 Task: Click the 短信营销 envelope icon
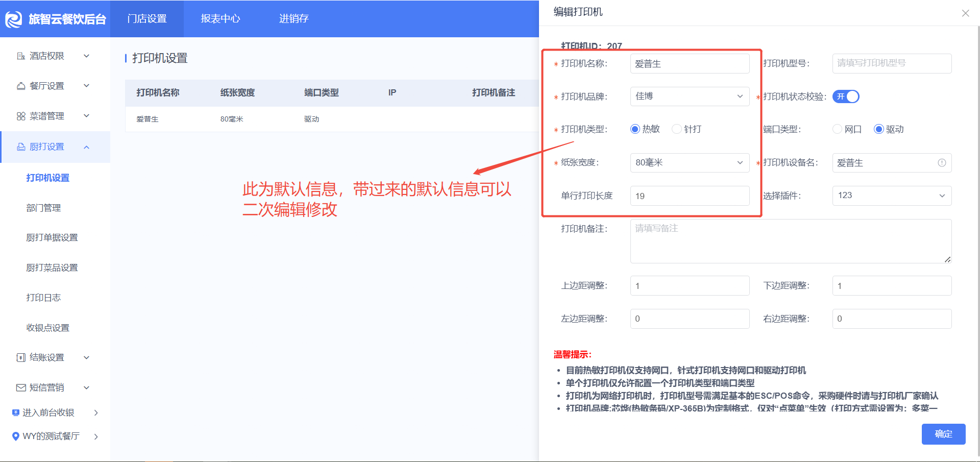click(21, 387)
